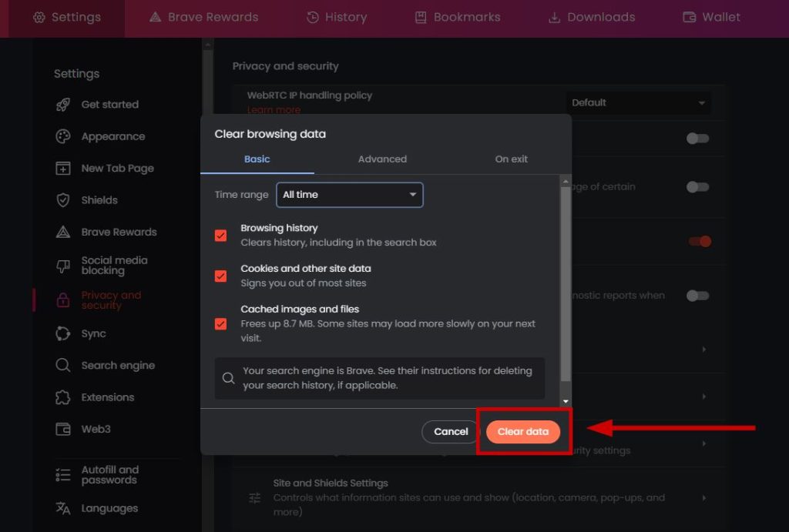The height and width of the screenshot is (532, 789).
Task: Click the Cancel button
Action: [x=451, y=432]
